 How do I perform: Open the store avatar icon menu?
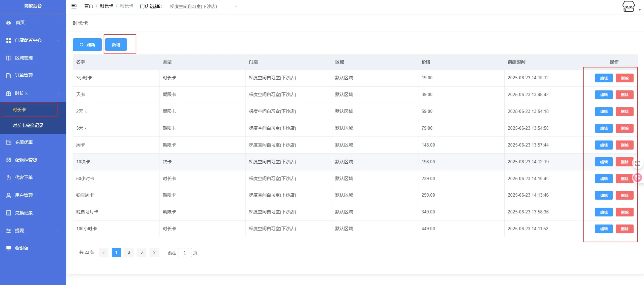click(x=629, y=6)
